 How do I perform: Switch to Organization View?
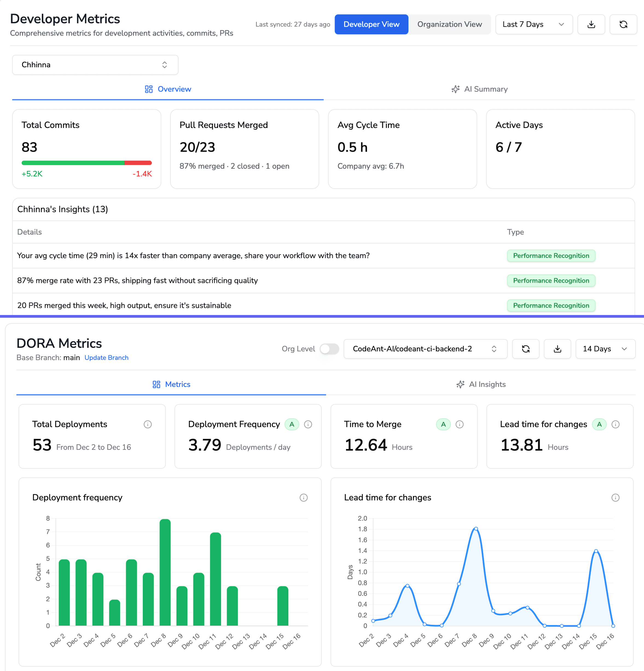[x=449, y=24]
